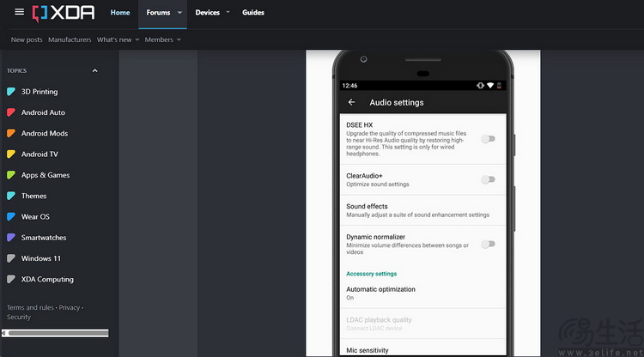Open the Apps & Games topic link
644x357 pixels.
46,175
